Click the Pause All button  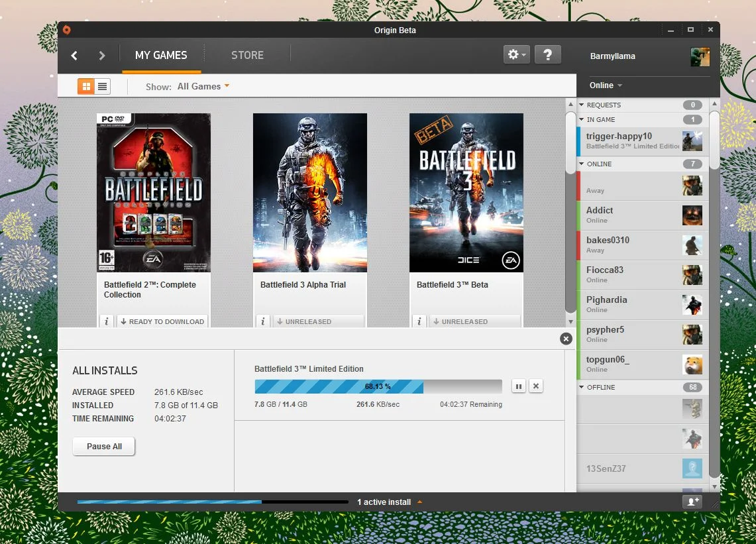click(x=104, y=447)
